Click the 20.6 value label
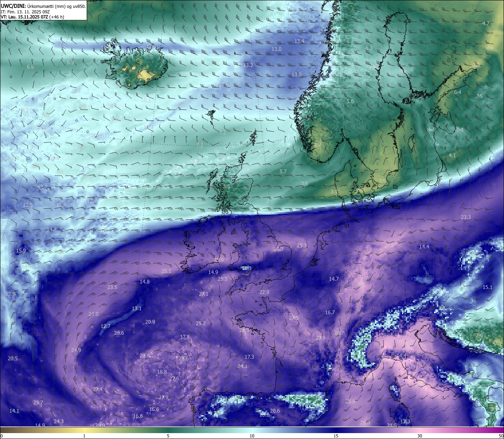Image resolution: width=504 pixels, height=439 pixels. point(275,411)
